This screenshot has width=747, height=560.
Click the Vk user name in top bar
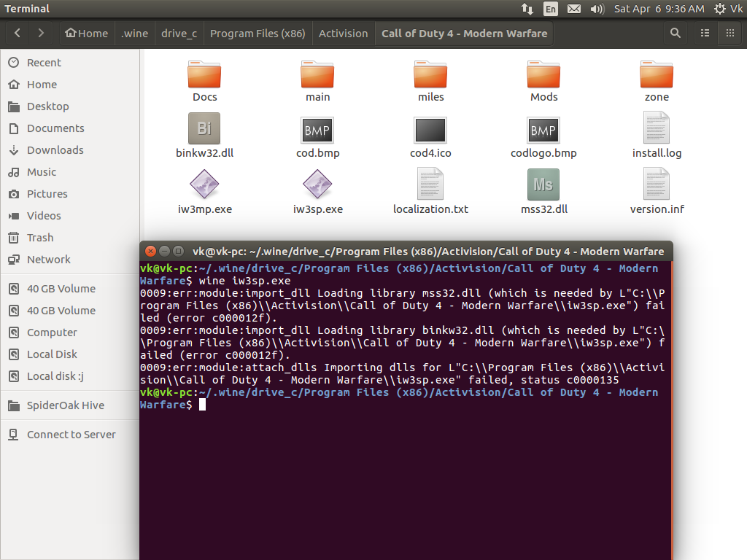(x=737, y=9)
